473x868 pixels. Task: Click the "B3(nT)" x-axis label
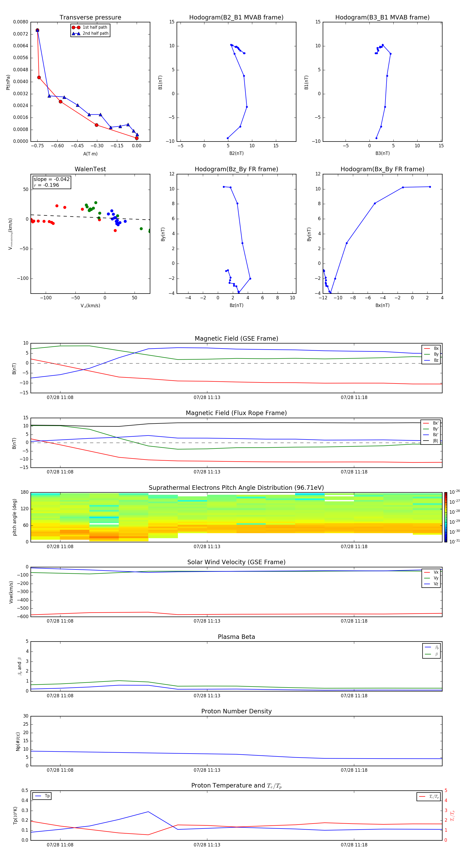[x=382, y=154]
